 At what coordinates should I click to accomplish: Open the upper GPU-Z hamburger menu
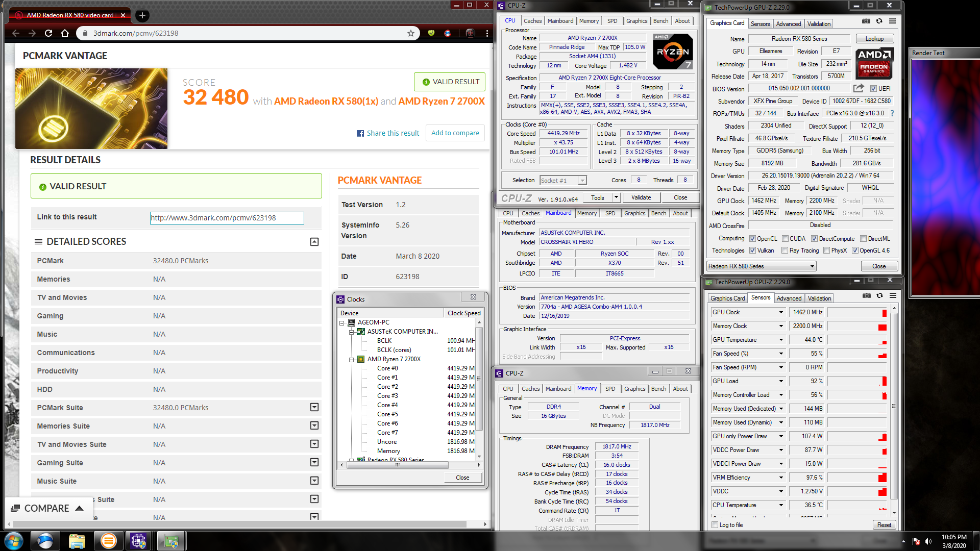pos(892,21)
